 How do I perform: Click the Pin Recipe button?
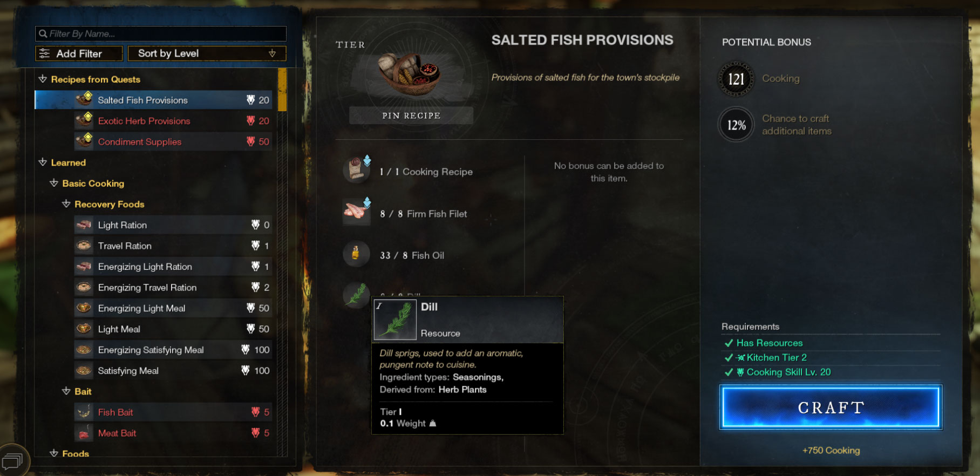pyautogui.click(x=411, y=115)
